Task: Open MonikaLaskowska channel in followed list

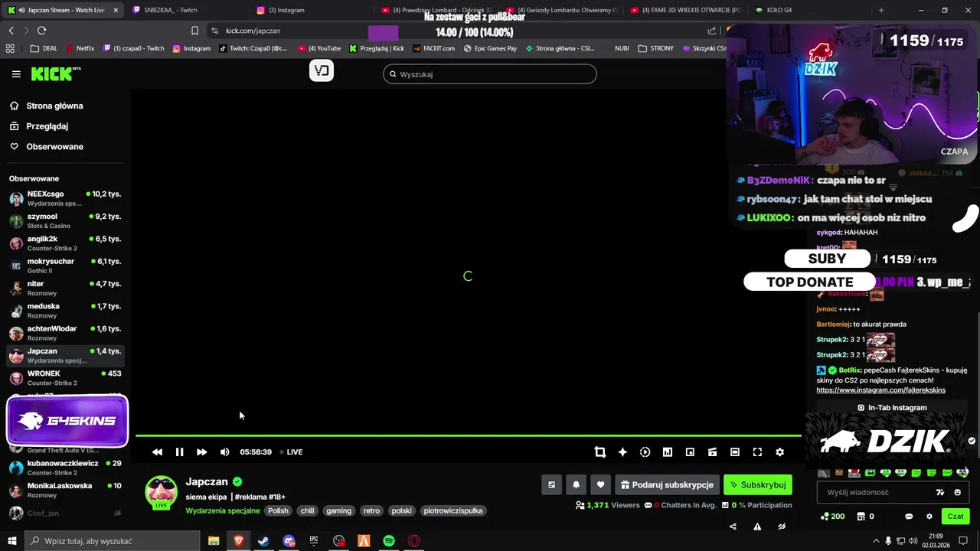Action: pyautogui.click(x=65, y=490)
